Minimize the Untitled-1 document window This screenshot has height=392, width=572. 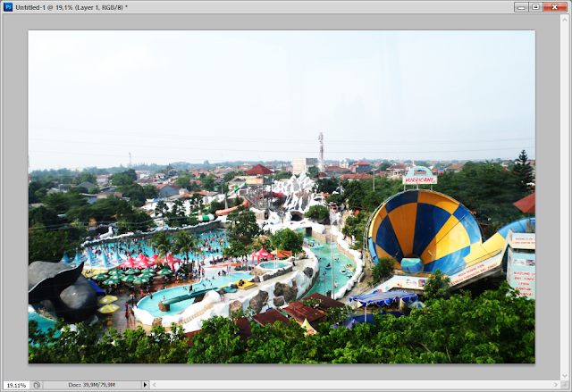click(x=521, y=7)
